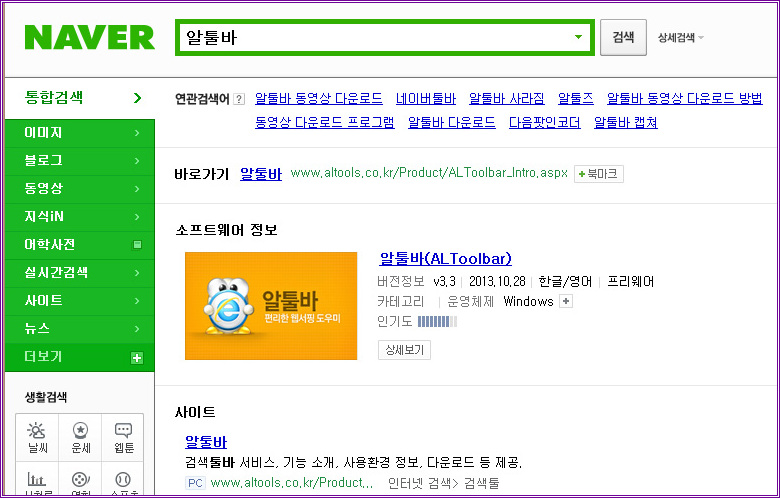Open the 웹툰 webtoon icon
This screenshot has height=498, width=780.
123,437
